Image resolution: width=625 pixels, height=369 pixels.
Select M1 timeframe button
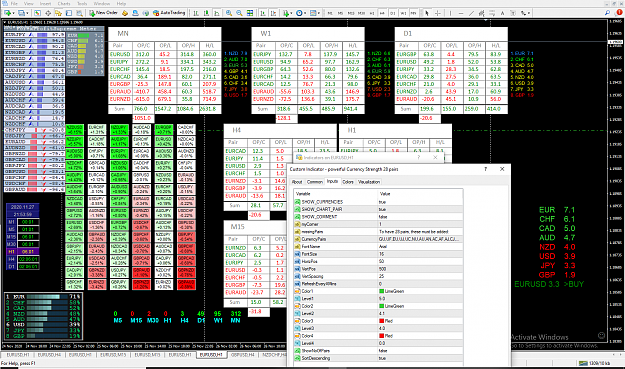[x=330, y=13]
